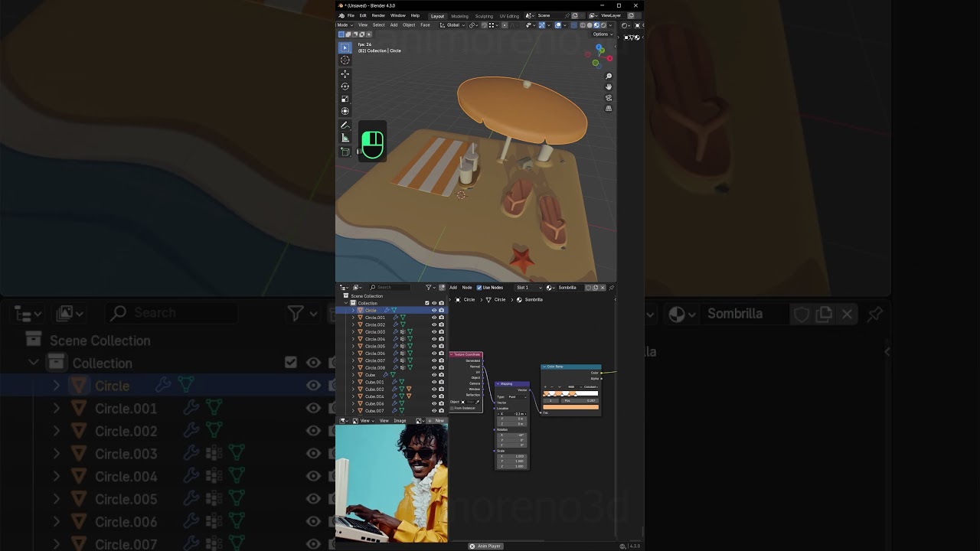The width and height of the screenshot is (980, 551).
Task: Click the plus icon on Color Ramp node
Action: [545, 386]
